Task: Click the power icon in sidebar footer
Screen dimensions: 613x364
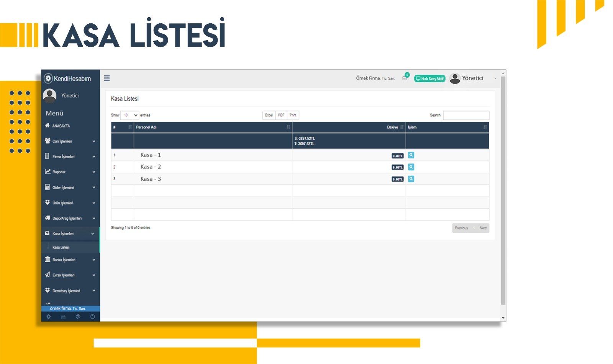Action: point(92,317)
